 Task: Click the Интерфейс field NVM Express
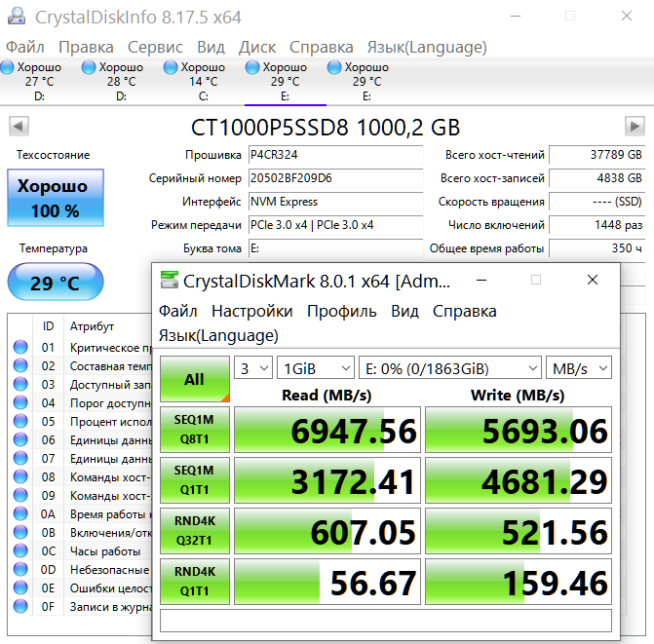[x=335, y=202]
